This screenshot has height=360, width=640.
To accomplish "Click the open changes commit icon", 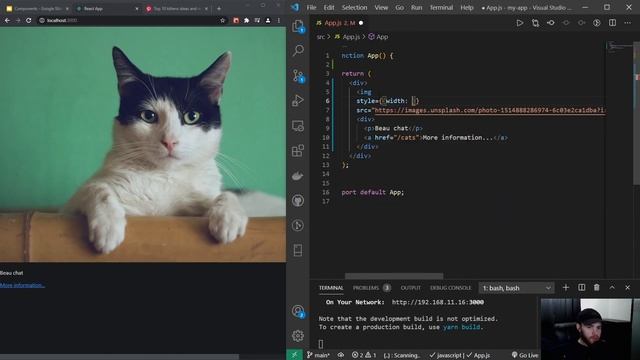I will 551,23.
